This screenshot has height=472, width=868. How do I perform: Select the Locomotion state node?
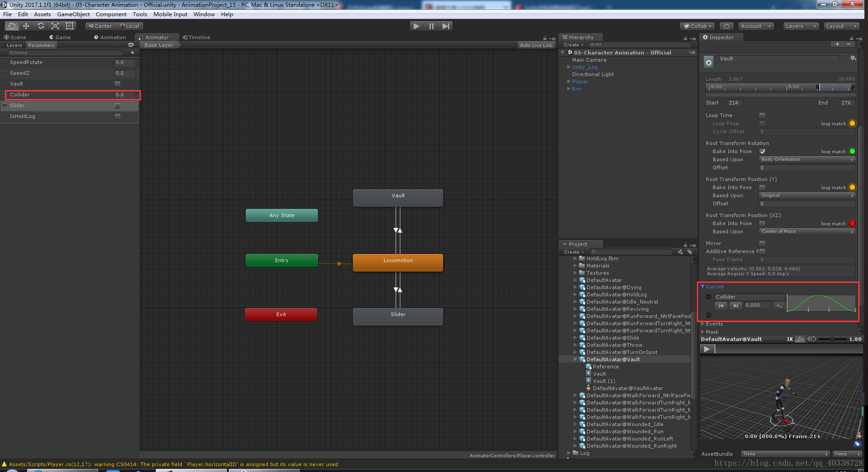click(398, 262)
